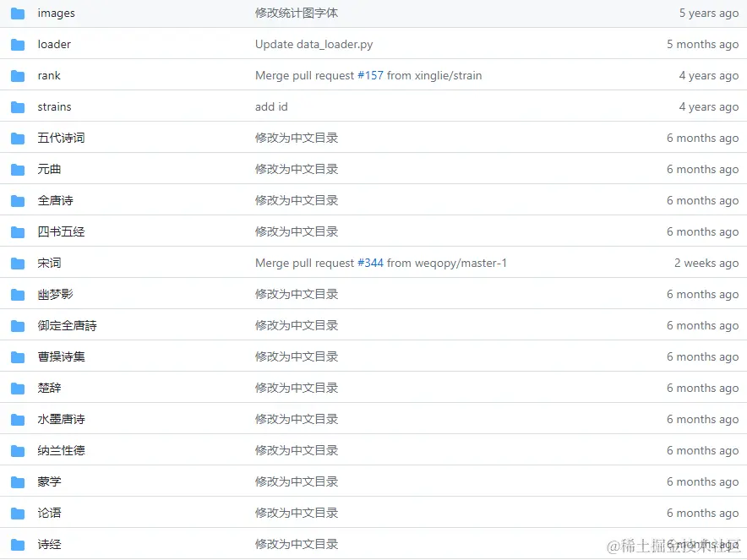Click the loader folder icon
747x560 pixels.
point(19,44)
